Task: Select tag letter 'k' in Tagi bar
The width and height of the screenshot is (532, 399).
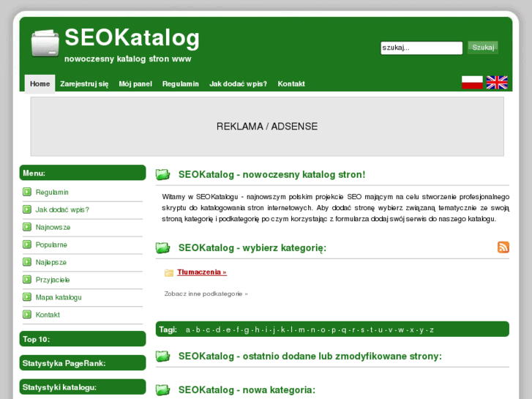Action: [x=282, y=330]
